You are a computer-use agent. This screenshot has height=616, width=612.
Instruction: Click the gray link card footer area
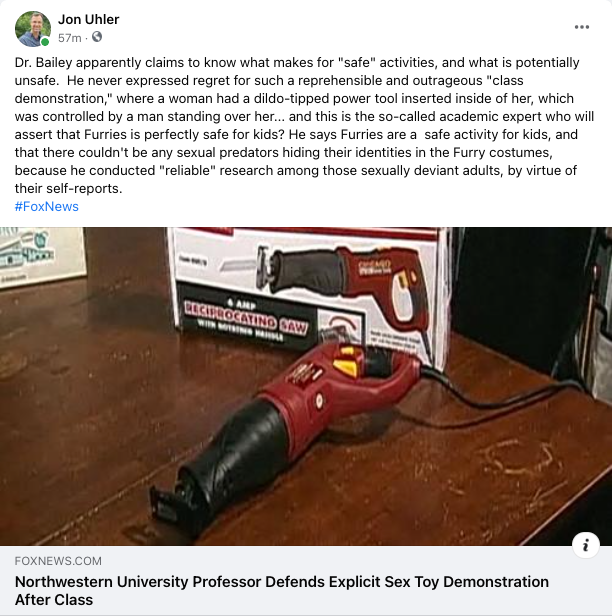coord(306,580)
